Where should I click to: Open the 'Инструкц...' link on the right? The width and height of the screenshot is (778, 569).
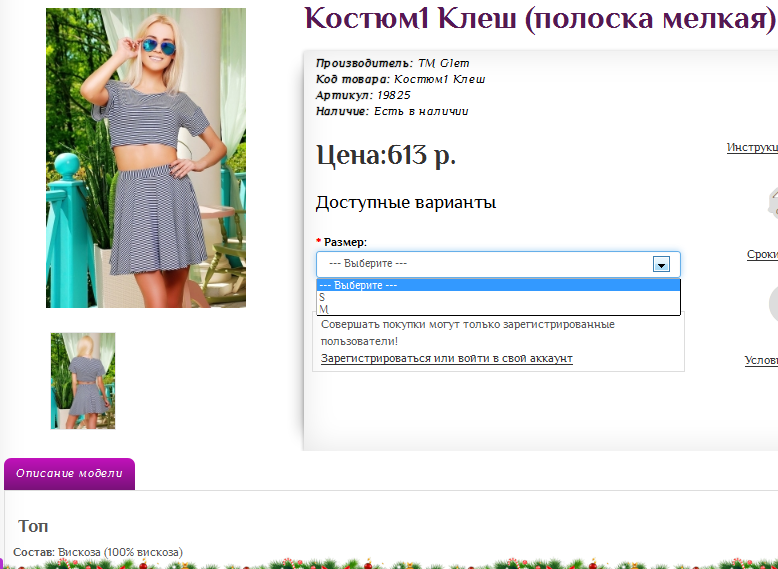pyautogui.click(x=752, y=147)
